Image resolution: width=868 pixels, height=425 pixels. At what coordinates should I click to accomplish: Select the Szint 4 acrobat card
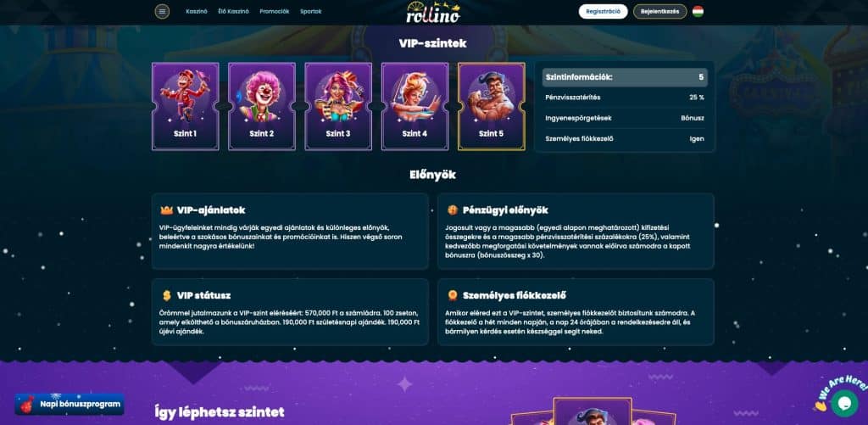(x=415, y=106)
